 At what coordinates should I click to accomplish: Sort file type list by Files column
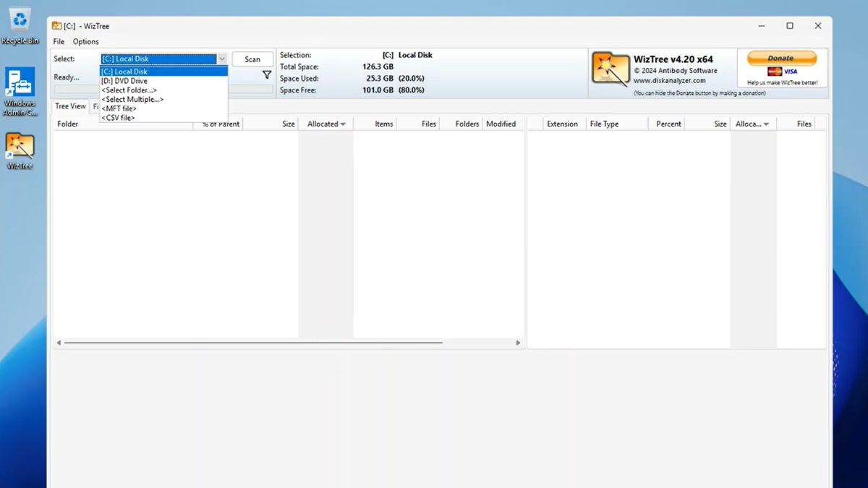796,124
